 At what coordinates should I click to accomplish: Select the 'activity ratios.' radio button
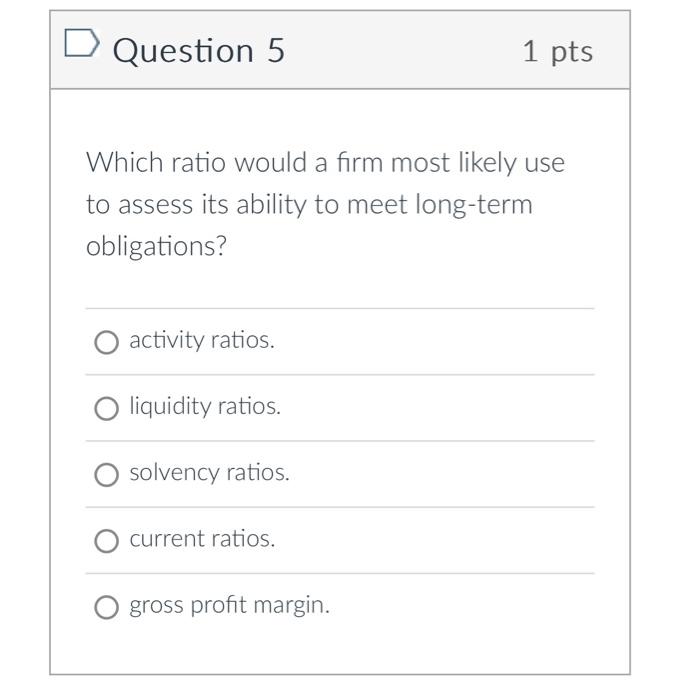[x=106, y=343]
